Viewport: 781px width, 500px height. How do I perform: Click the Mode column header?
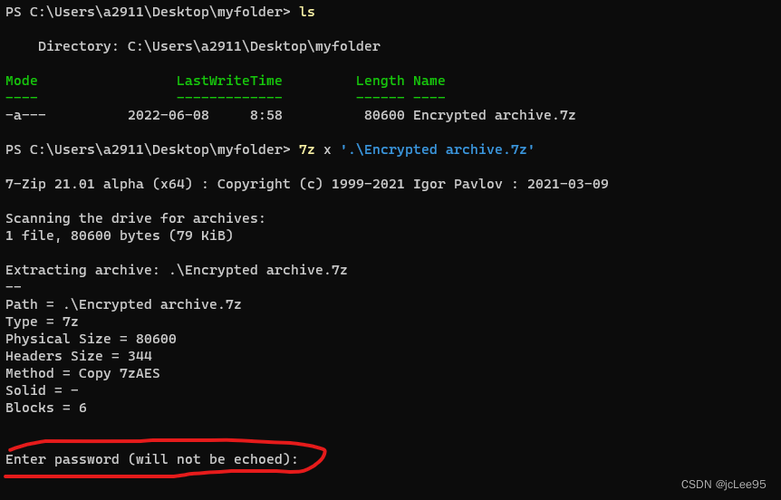coord(21,81)
